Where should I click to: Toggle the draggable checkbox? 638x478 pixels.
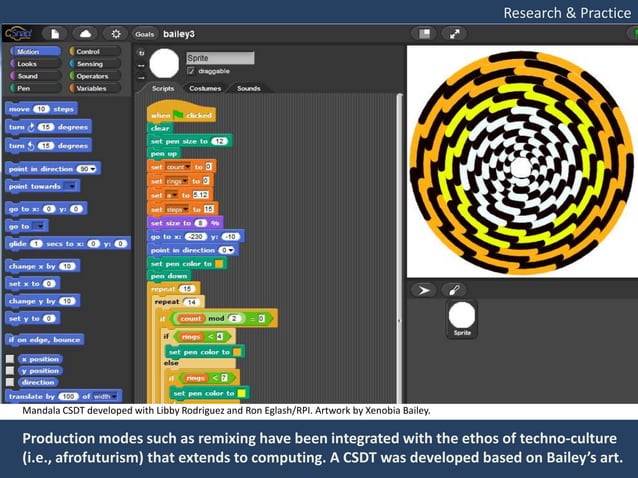pyautogui.click(x=191, y=71)
